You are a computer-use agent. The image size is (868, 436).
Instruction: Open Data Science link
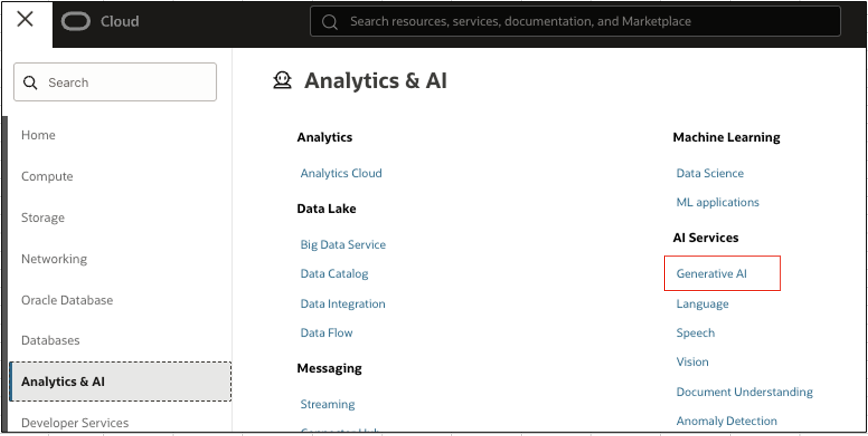pyautogui.click(x=710, y=173)
